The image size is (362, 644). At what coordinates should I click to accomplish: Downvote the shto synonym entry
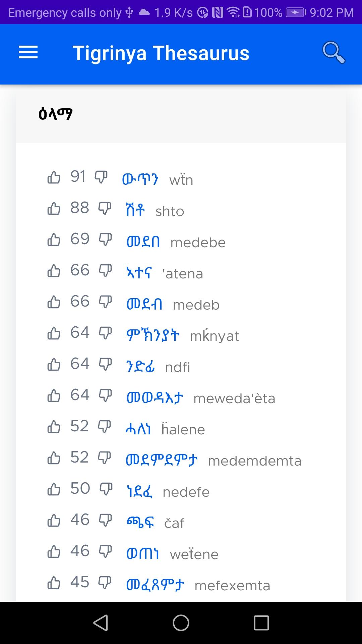point(105,208)
